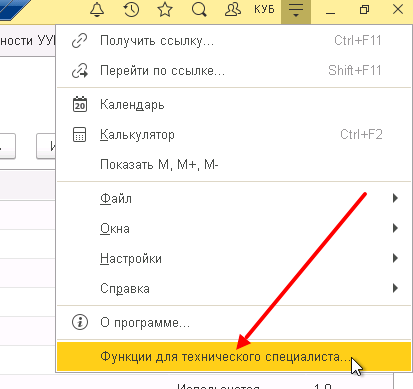Viewport: 413px width, 389px height.
Task: Open notifications bell icon
Action: 97,10
